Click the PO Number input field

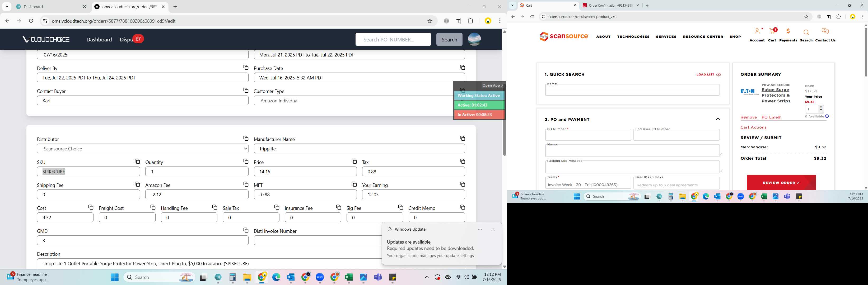tap(588, 135)
